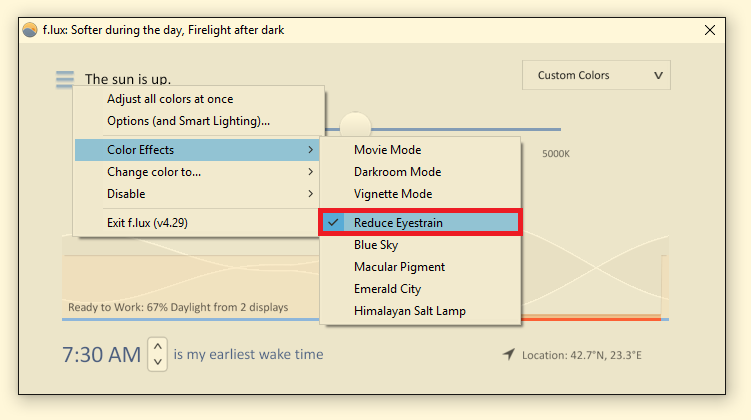
Task: Click "is my earliest wake time" label
Action: click(248, 354)
